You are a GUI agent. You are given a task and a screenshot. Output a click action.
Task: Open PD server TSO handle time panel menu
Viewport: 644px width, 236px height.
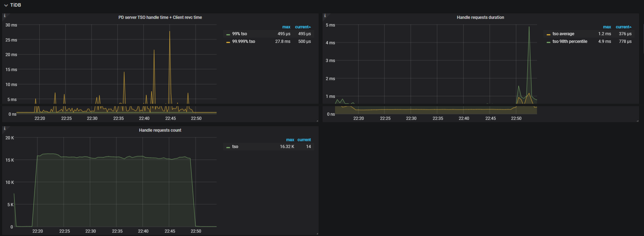pyautogui.click(x=160, y=17)
